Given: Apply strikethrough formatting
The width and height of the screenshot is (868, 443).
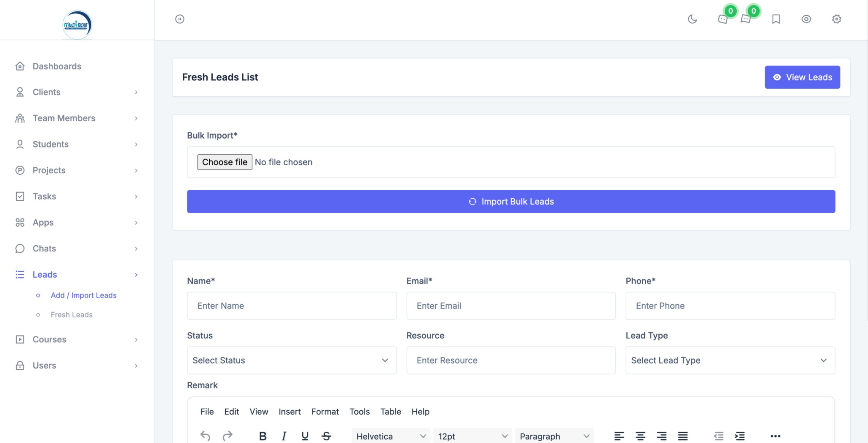Looking at the screenshot, I should tap(326, 436).
